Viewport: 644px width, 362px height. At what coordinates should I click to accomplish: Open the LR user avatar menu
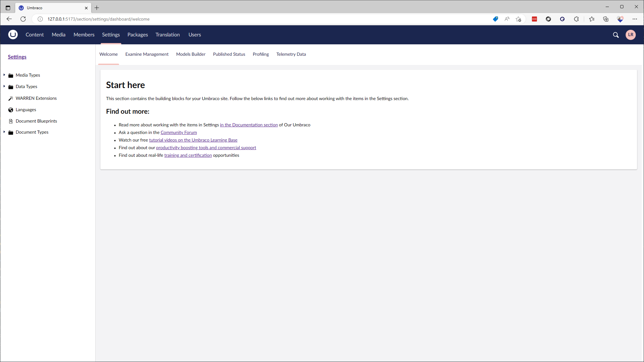pos(630,35)
